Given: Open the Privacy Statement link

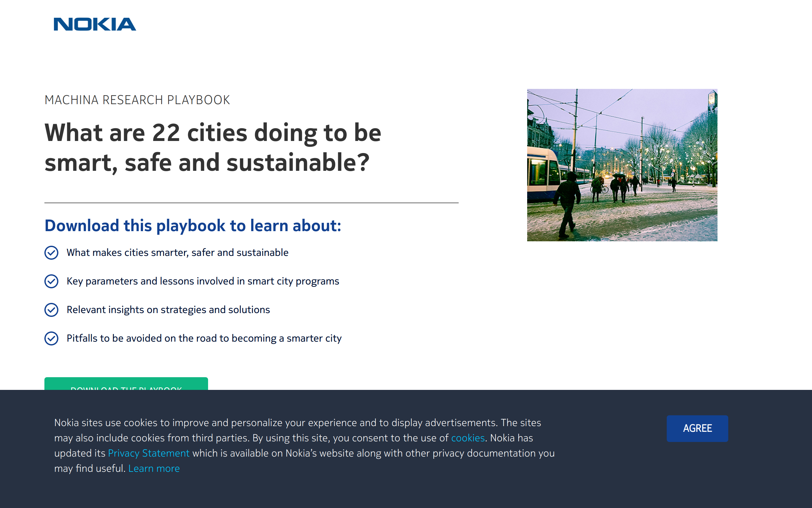Looking at the screenshot, I should click(149, 453).
